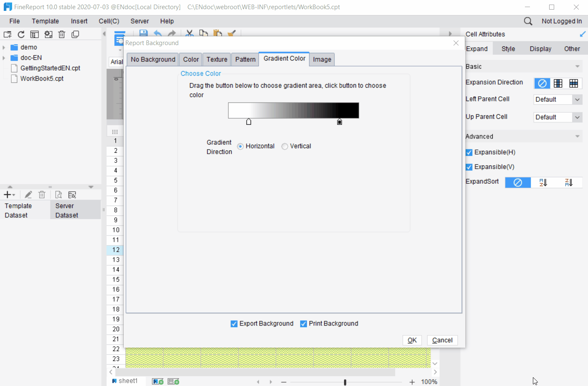Click the delete dataset trash icon
The width and height of the screenshot is (588, 386).
[x=42, y=194]
